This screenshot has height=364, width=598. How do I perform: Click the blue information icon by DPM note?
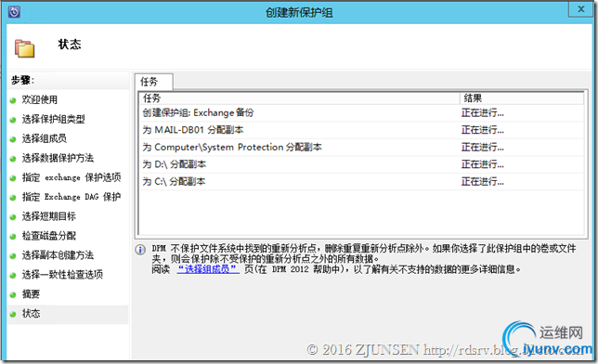(x=140, y=250)
